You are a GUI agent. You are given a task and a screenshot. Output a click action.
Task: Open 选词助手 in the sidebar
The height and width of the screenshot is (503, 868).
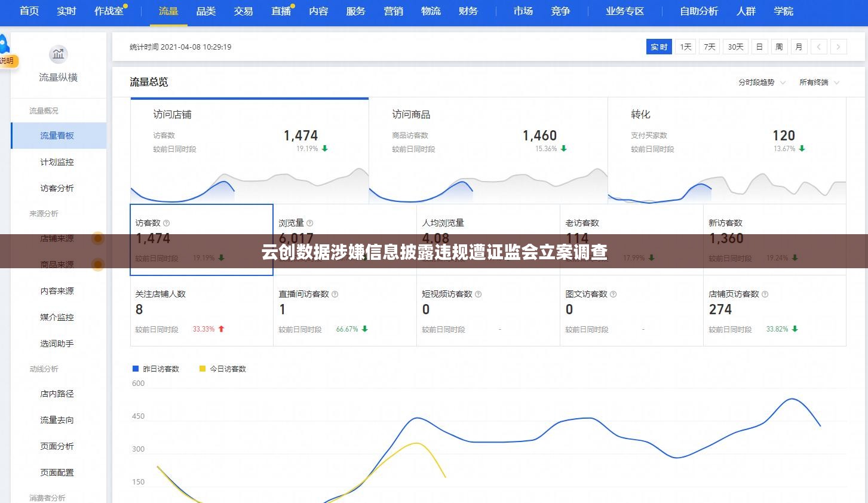[x=59, y=343]
